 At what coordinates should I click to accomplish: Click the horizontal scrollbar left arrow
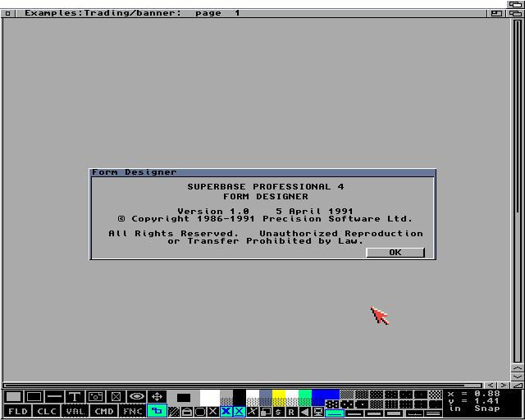point(490,386)
